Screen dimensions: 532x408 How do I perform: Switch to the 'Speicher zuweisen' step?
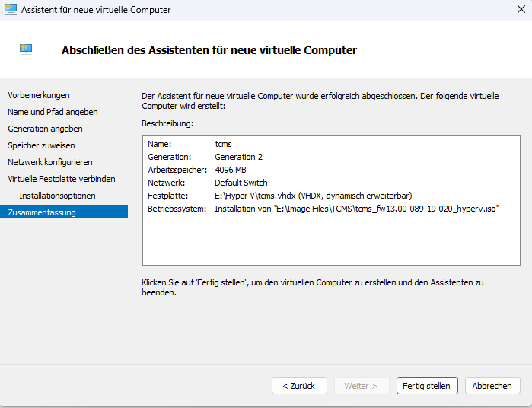click(41, 145)
